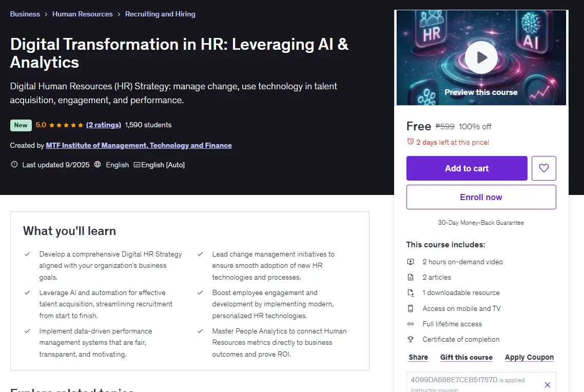Click the globe language icon
The image size is (584, 392).
coord(98,164)
